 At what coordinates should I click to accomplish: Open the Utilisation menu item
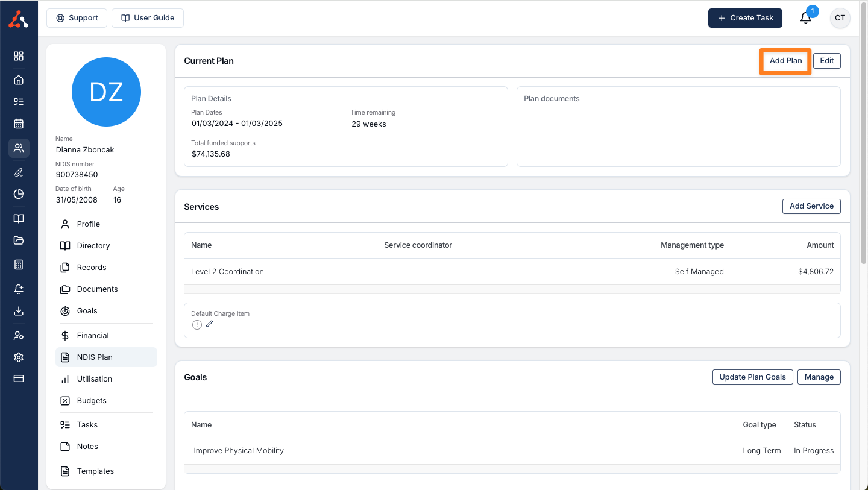pos(94,379)
